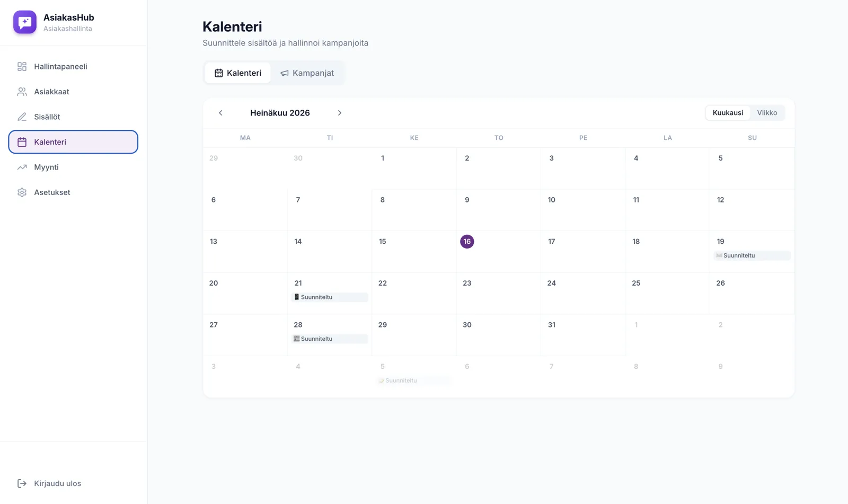Click the Heinäkuu 2026 month label
Viewport: 848px width, 504px height.
(x=280, y=113)
